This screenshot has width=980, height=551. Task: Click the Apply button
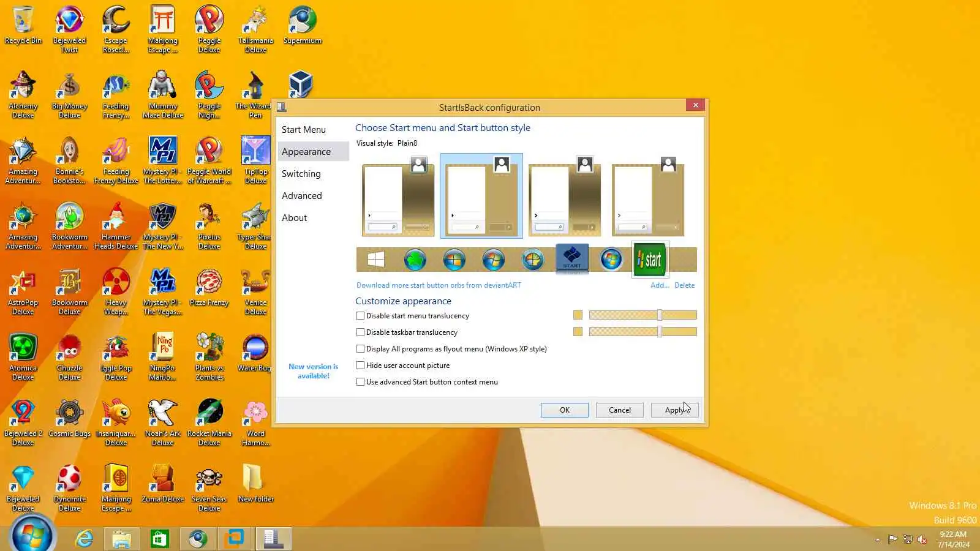click(675, 410)
